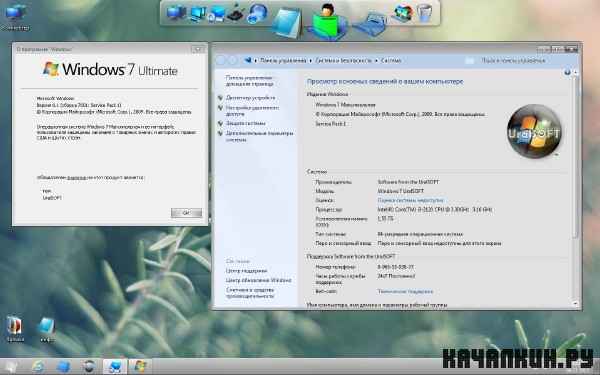600x375 pixels.
Task: Select the support phone number text
Action: tap(395, 267)
